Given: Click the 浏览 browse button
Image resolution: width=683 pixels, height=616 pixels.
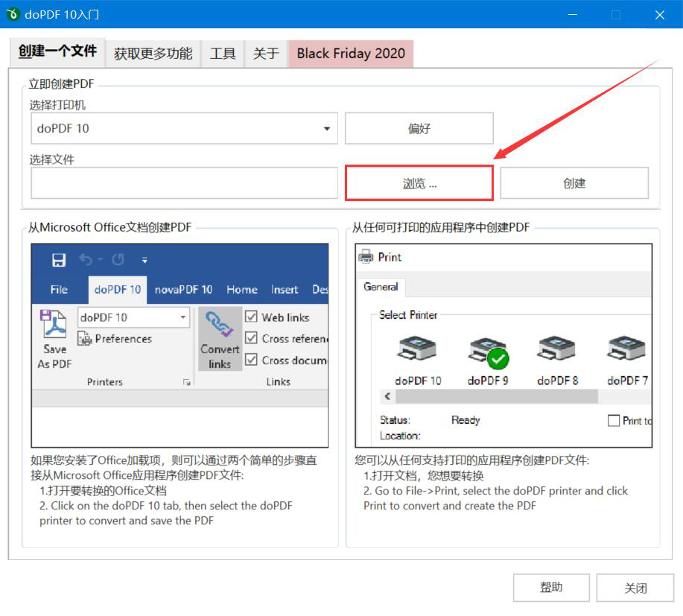Looking at the screenshot, I should pos(419,183).
